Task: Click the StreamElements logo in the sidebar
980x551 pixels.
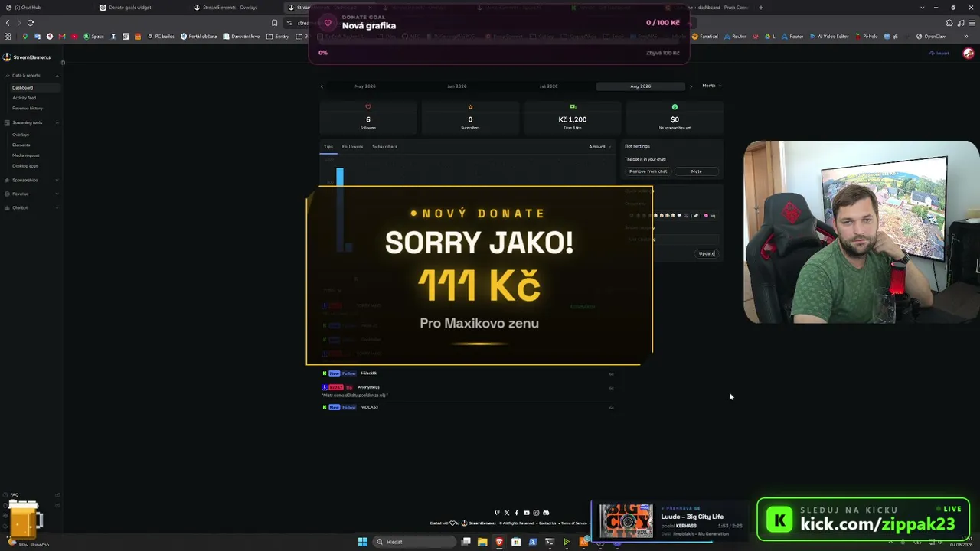Action: (27, 57)
